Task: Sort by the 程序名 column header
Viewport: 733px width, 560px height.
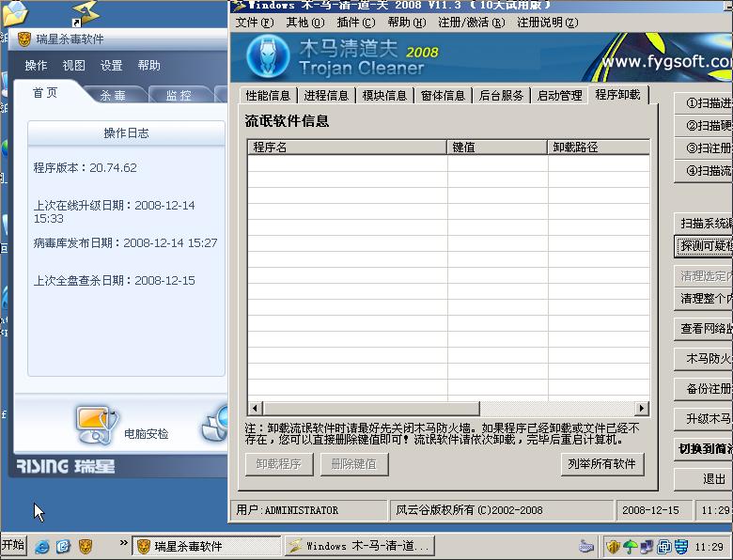Action: (347, 148)
